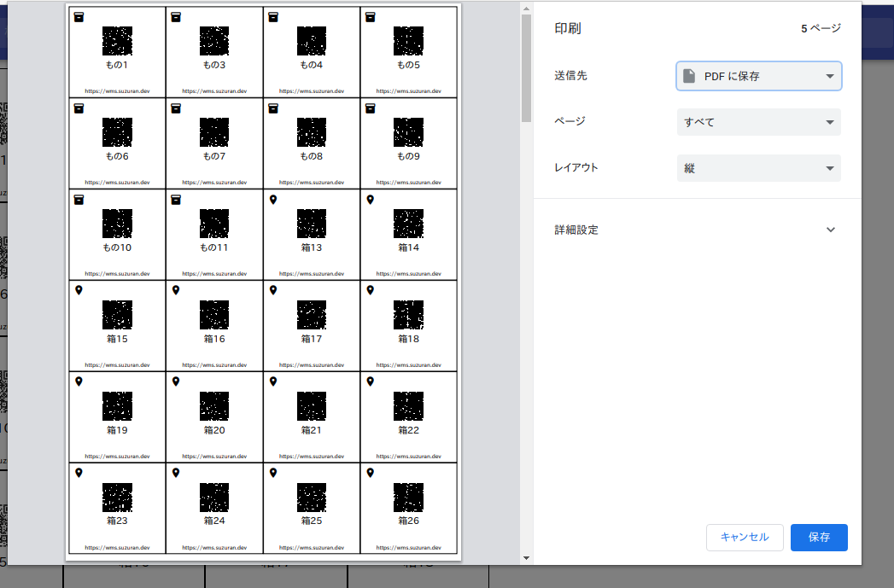Click the box icon on label もの7
The image size is (894, 588).
coord(176,108)
